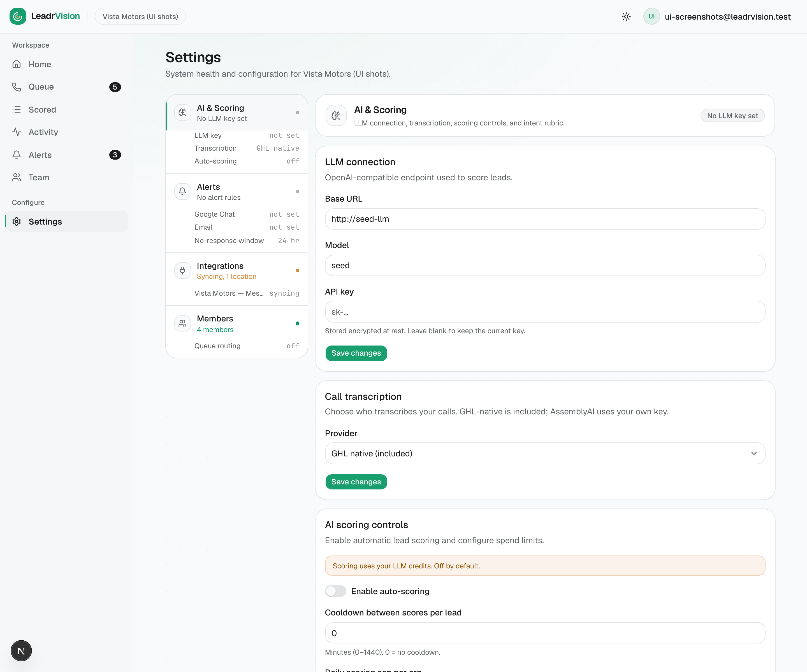The image size is (807, 672).
Task: Click the Scoring uses your LLM credits notice
Action: coord(545,566)
